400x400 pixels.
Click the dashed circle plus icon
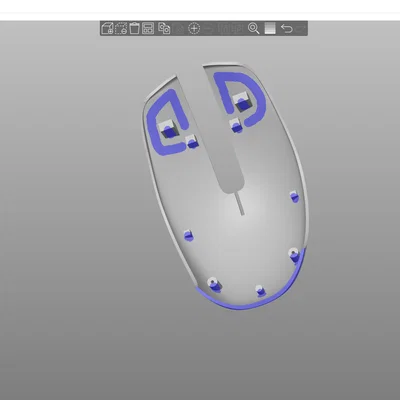[194, 28]
